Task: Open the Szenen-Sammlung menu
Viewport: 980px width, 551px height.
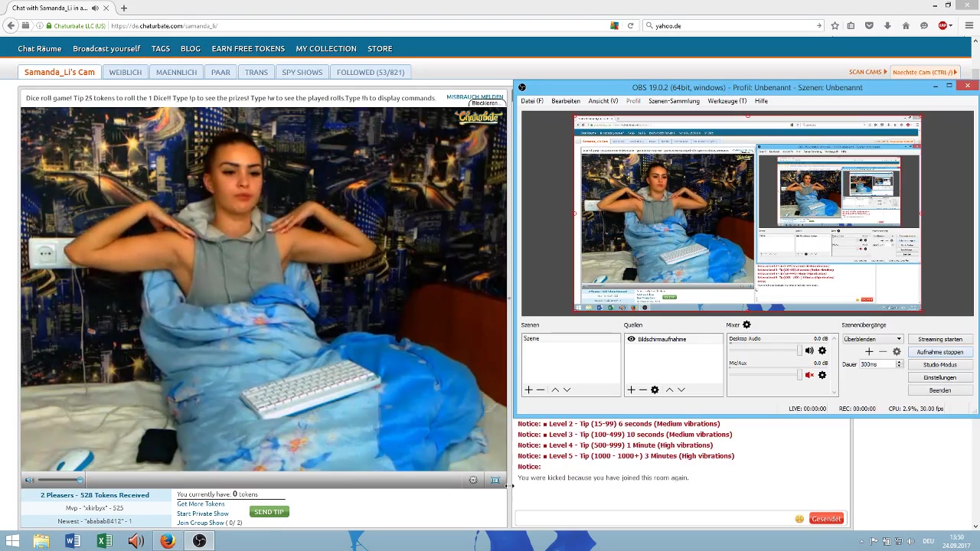Action: tap(674, 101)
